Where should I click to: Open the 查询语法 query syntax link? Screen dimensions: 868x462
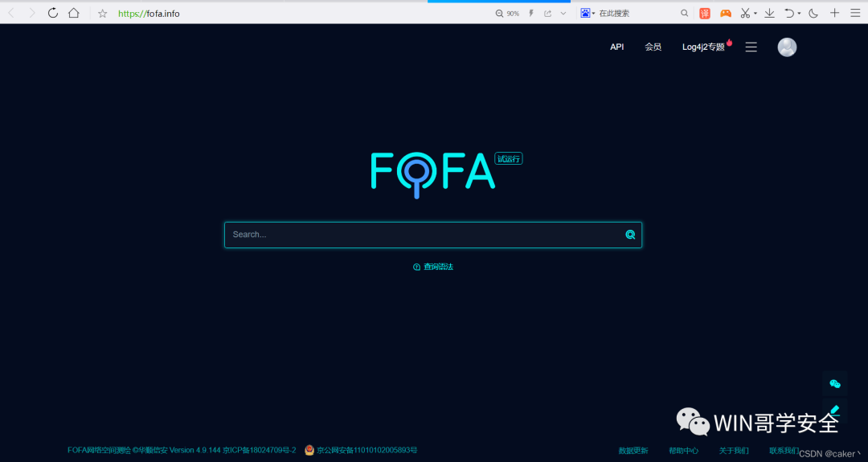click(x=433, y=267)
